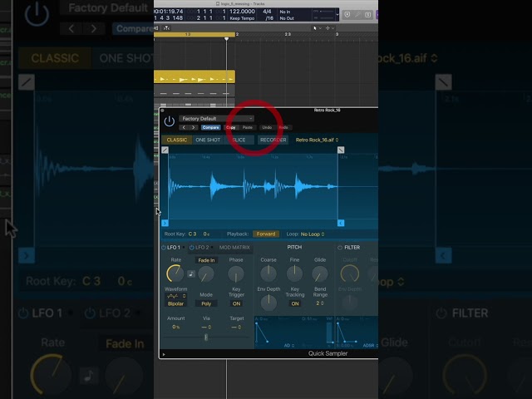Click the fade-out marker icon above waveform end
Viewport: 532px width, 399px height.
click(x=341, y=150)
